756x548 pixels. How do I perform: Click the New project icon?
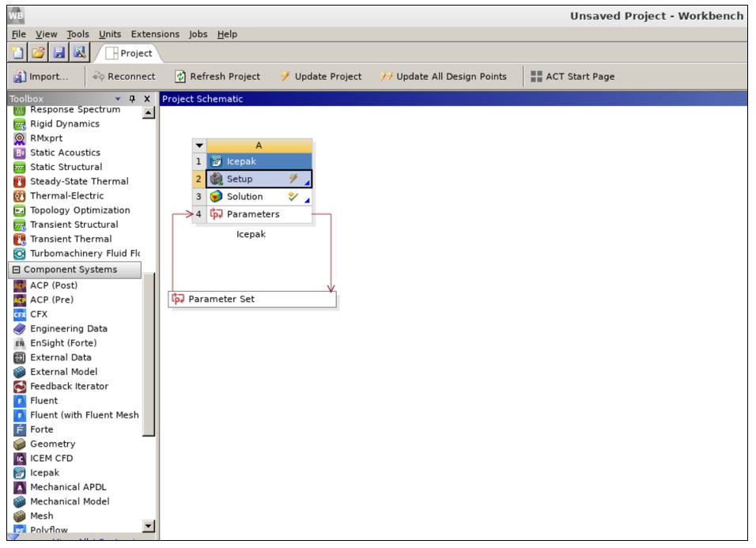18,52
